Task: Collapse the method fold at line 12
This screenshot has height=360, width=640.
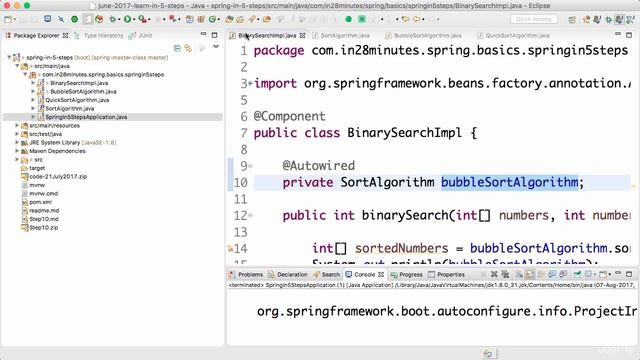Action: [250, 215]
